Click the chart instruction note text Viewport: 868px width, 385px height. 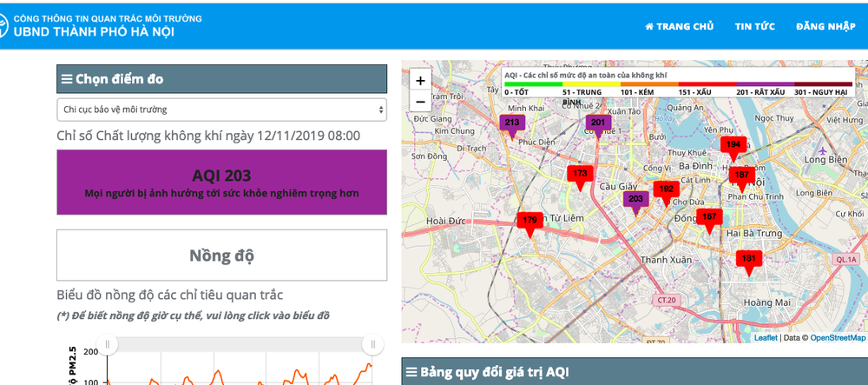[x=194, y=315]
